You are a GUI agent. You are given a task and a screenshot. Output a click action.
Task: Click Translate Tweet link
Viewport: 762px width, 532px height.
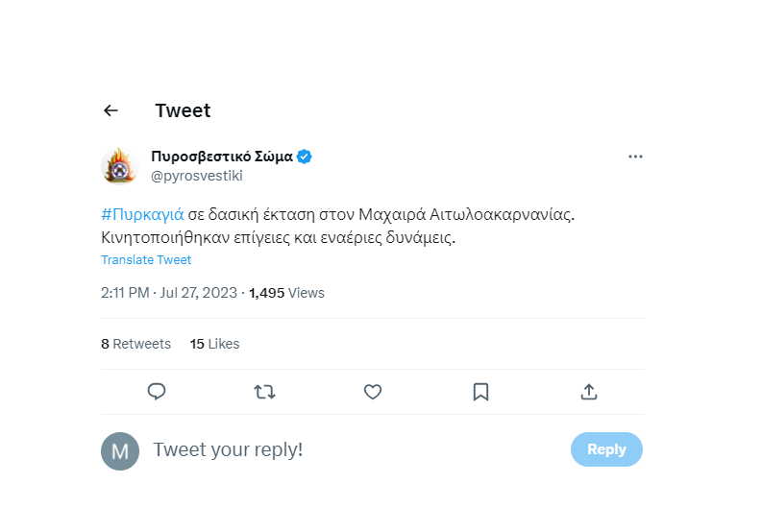pos(146,260)
